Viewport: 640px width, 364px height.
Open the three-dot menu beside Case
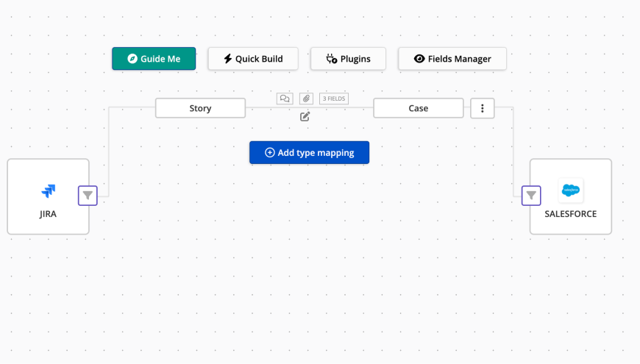click(483, 108)
